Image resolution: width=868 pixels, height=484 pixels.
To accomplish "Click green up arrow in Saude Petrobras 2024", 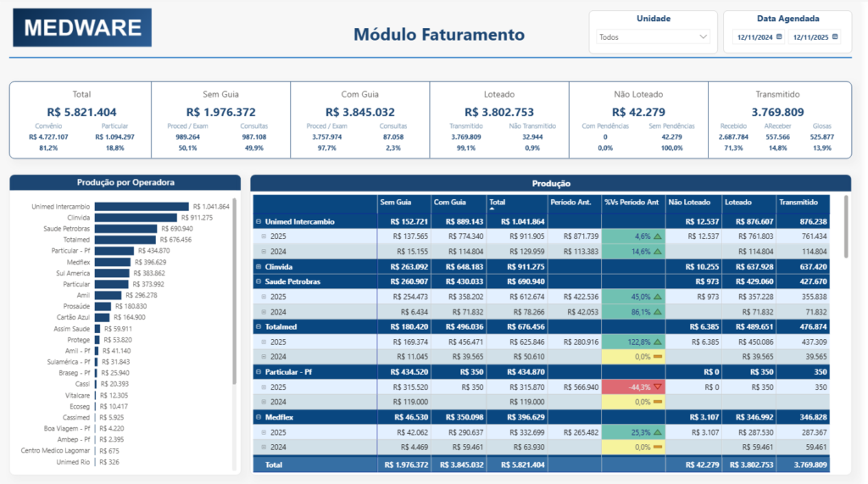I will [x=658, y=312].
